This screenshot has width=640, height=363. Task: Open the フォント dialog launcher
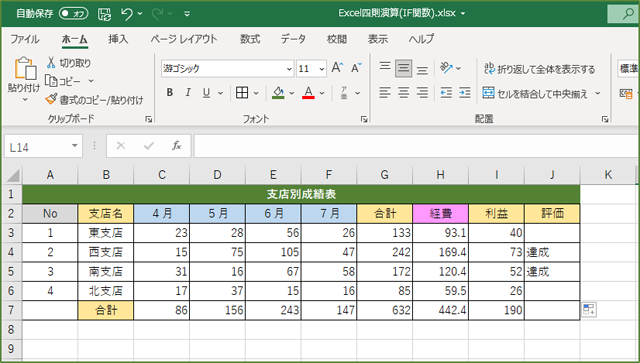point(364,119)
